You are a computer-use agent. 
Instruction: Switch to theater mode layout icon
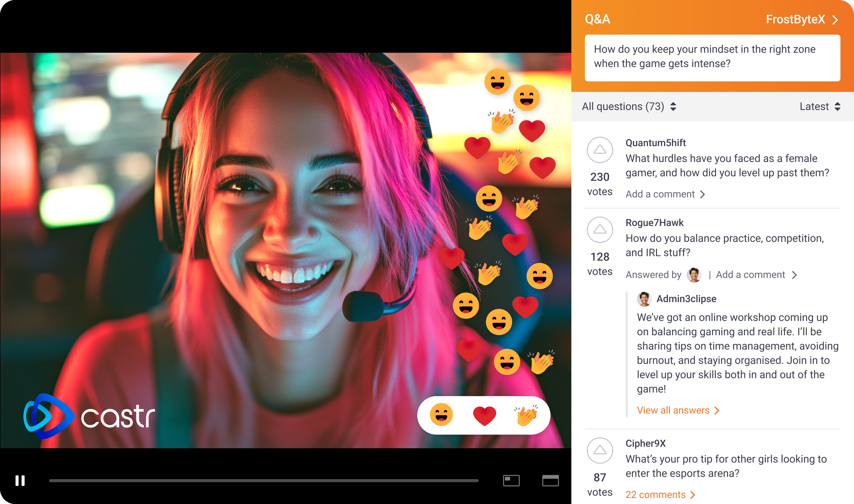(x=550, y=481)
